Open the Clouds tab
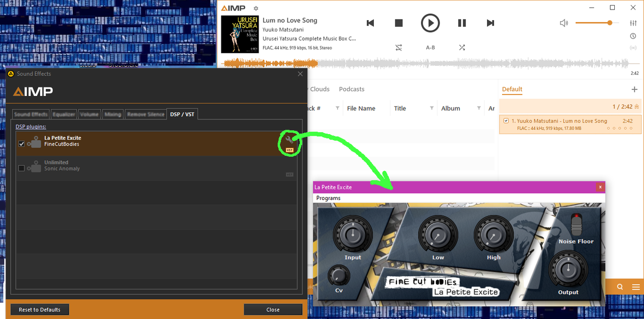 coord(320,89)
